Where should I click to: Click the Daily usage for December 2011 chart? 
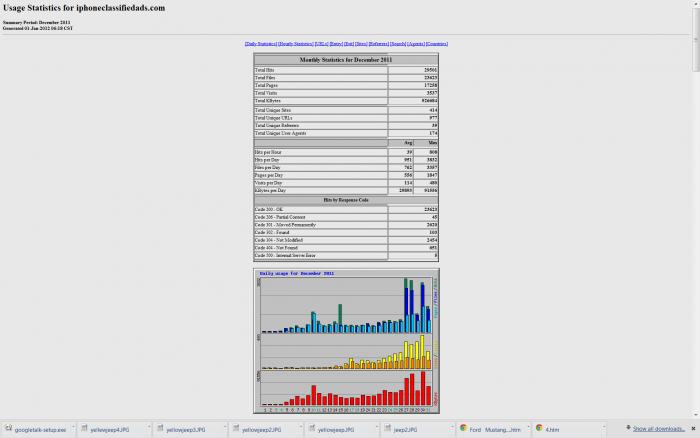[346, 341]
